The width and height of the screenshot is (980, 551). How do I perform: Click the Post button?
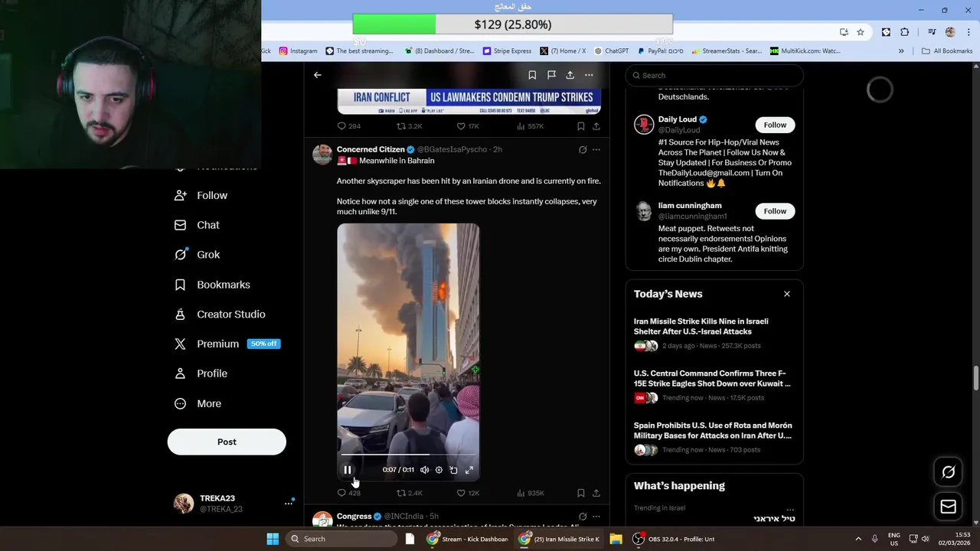(227, 442)
